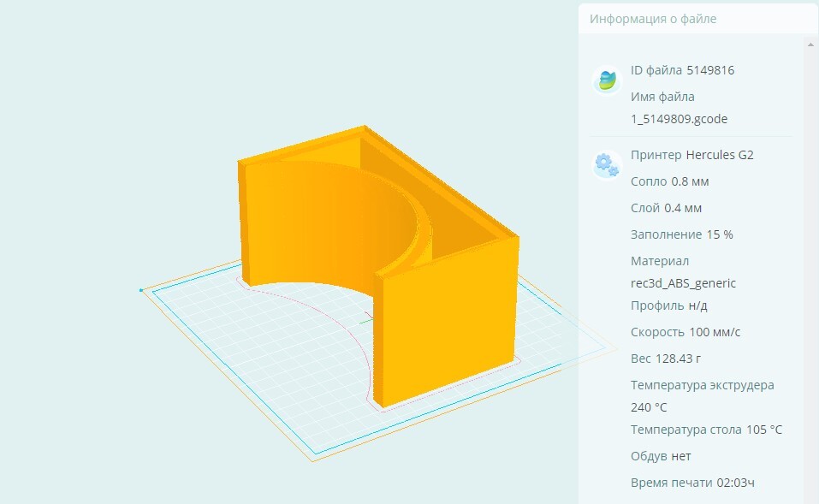
Task: Click 'Принтер Hercules G2' entry
Action: (692, 155)
